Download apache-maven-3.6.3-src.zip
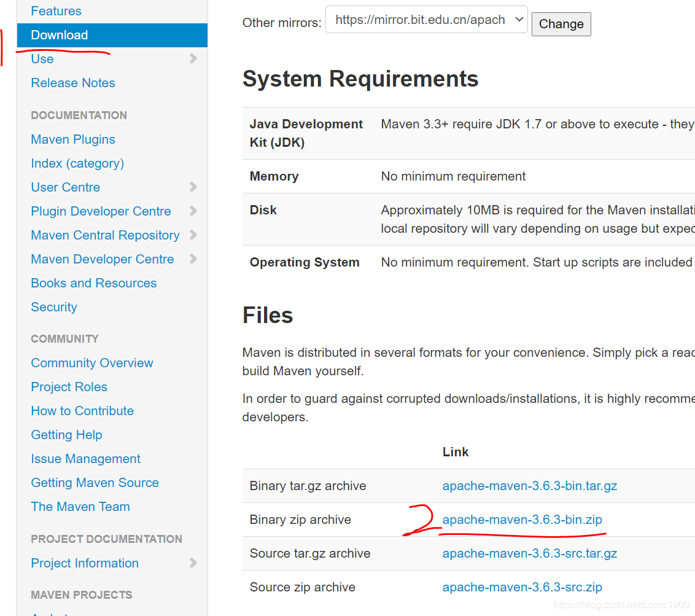695x616 pixels. (x=522, y=587)
